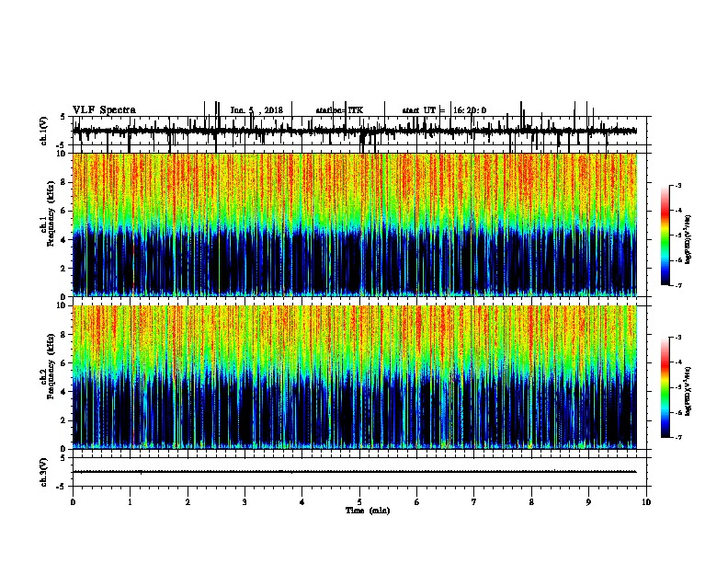Click the 'ch.1(V)' waveform axis label
Image resolution: width=728 pixels, height=563 pixels.
[43, 131]
